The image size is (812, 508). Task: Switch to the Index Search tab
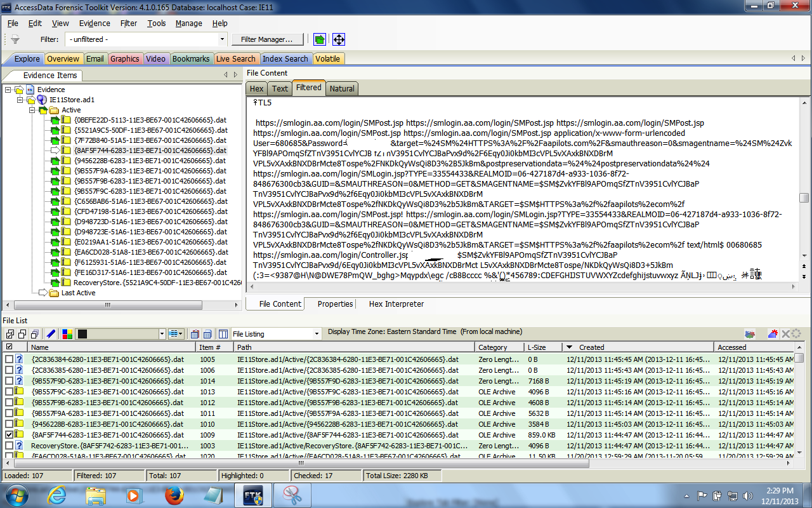pos(285,58)
